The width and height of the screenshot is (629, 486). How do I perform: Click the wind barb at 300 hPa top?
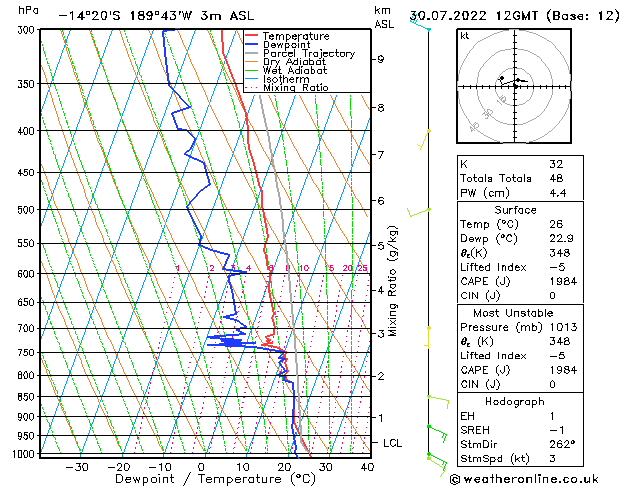tap(420, 24)
